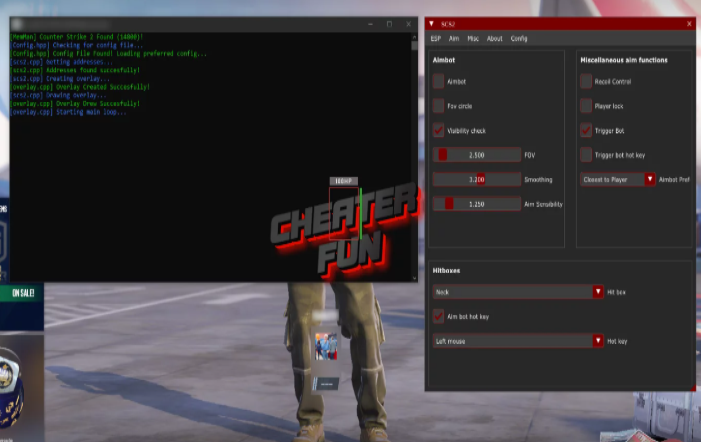Click the arrow of the Aimbot Pref dropdown
Image resolution: width=704 pixels, height=442 pixels.
click(x=650, y=179)
